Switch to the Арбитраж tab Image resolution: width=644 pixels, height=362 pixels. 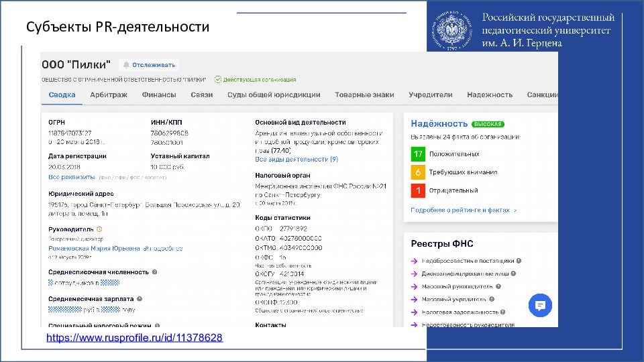tap(109, 95)
